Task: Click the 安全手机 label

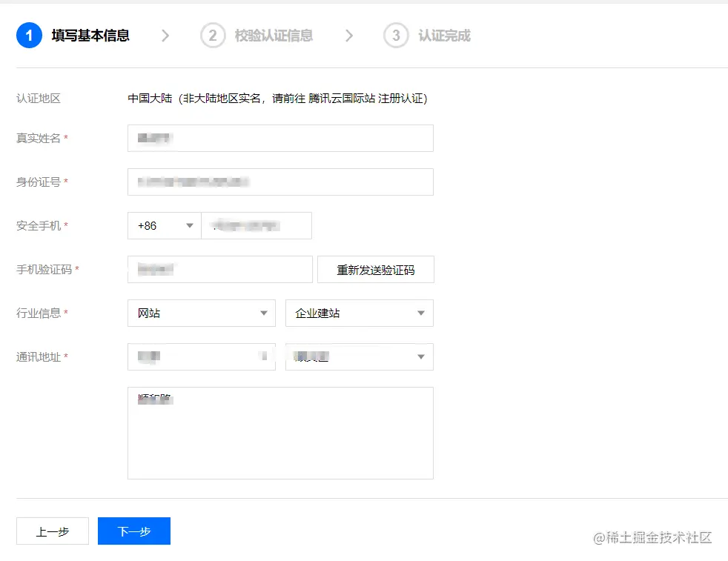Action: 39,225
